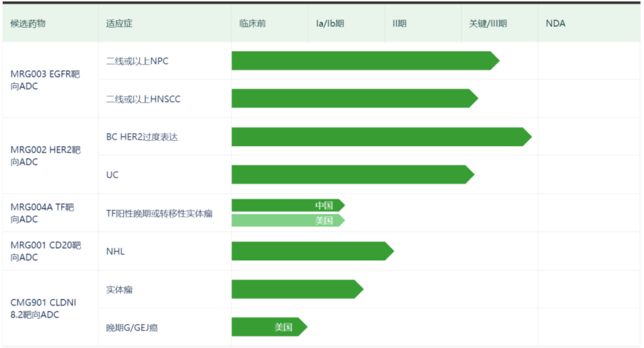This screenshot has width=644, height=348.
Task: Click the UC indication label
Action: tap(112, 175)
